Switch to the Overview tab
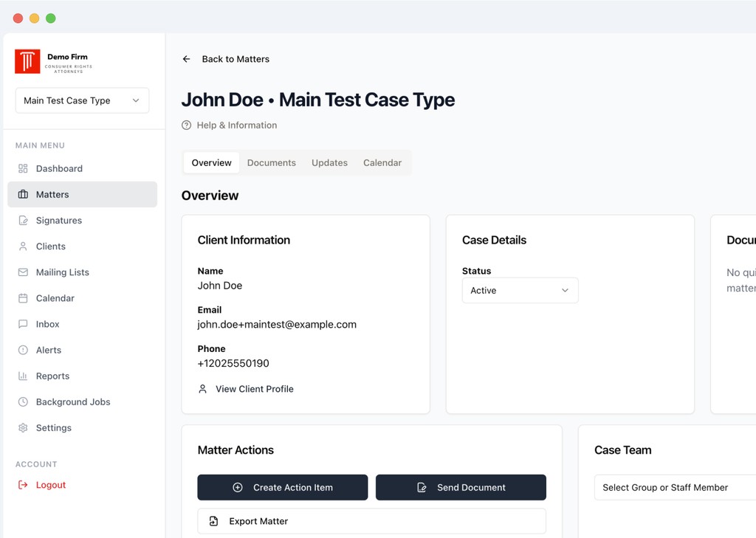Viewport: 756px width, 538px height. coord(212,163)
